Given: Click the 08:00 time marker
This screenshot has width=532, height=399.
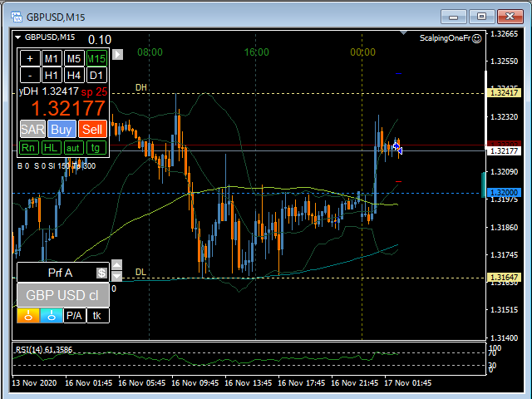Looking at the screenshot, I should pos(150,52).
